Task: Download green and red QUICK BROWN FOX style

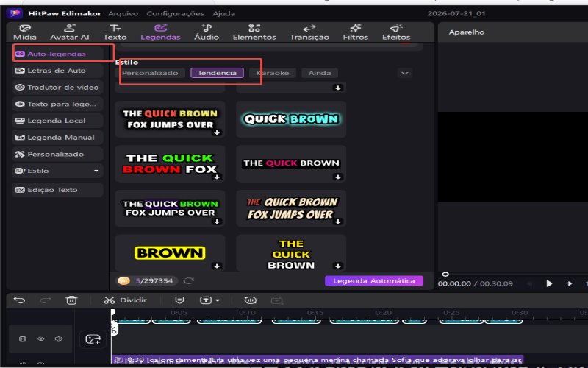Action: 217,177
